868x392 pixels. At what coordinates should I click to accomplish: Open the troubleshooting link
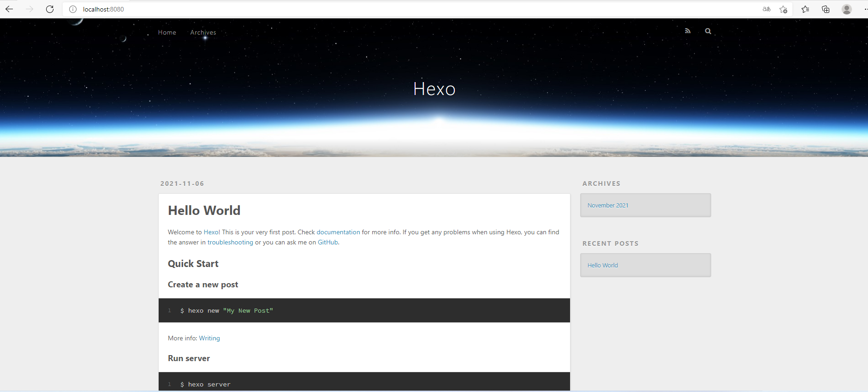230,242
